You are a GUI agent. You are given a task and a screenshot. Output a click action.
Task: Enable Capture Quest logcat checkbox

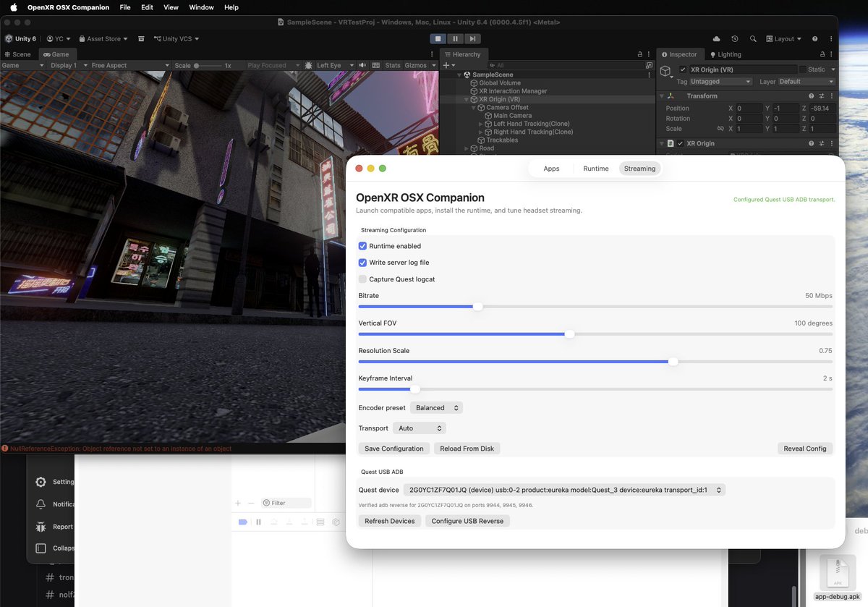pos(362,279)
